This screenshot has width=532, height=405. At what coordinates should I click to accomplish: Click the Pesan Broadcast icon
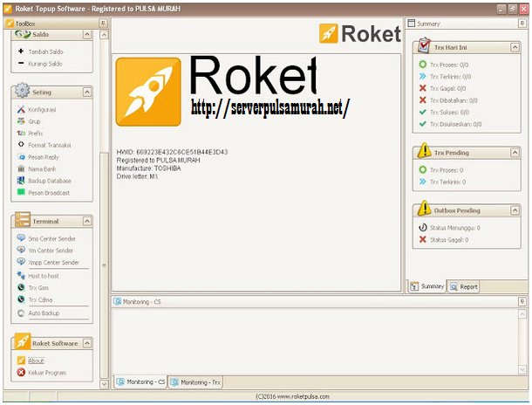pyautogui.click(x=21, y=193)
